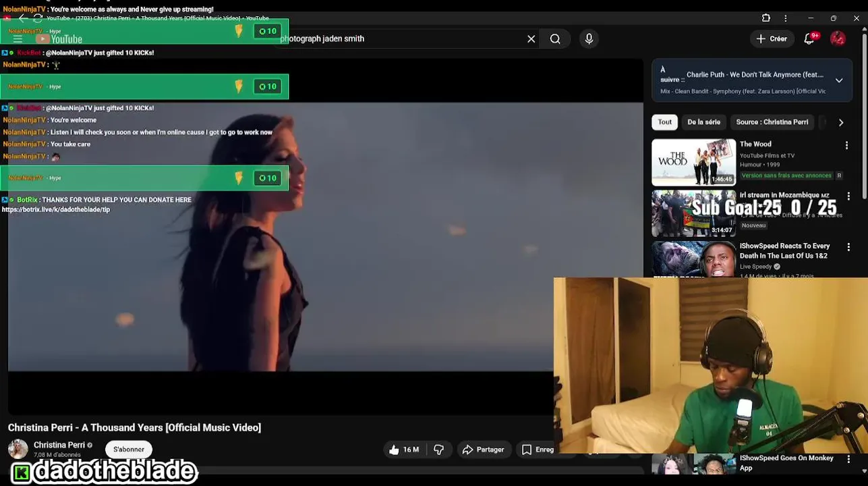Select the 'Tout' filter chip
The height and width of the screenshot is (486, 868).
(x=665, y=122)
